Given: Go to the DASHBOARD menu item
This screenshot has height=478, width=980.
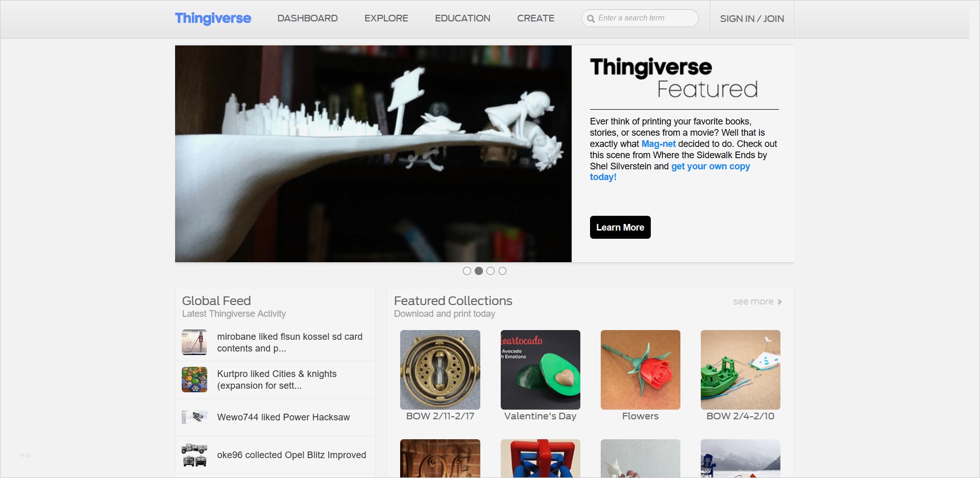Looking at the screenshot, I should 307,18.
